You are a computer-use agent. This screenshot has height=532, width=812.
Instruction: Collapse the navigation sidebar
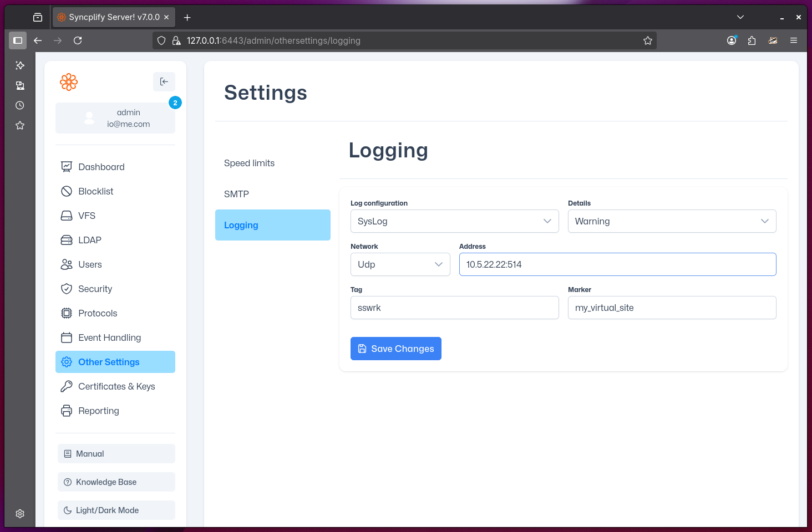[164, 81]
